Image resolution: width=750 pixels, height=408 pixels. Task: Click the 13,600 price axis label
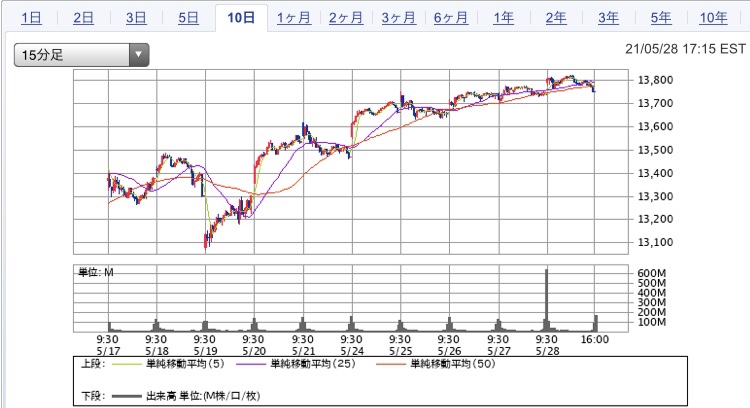[655, 126]
